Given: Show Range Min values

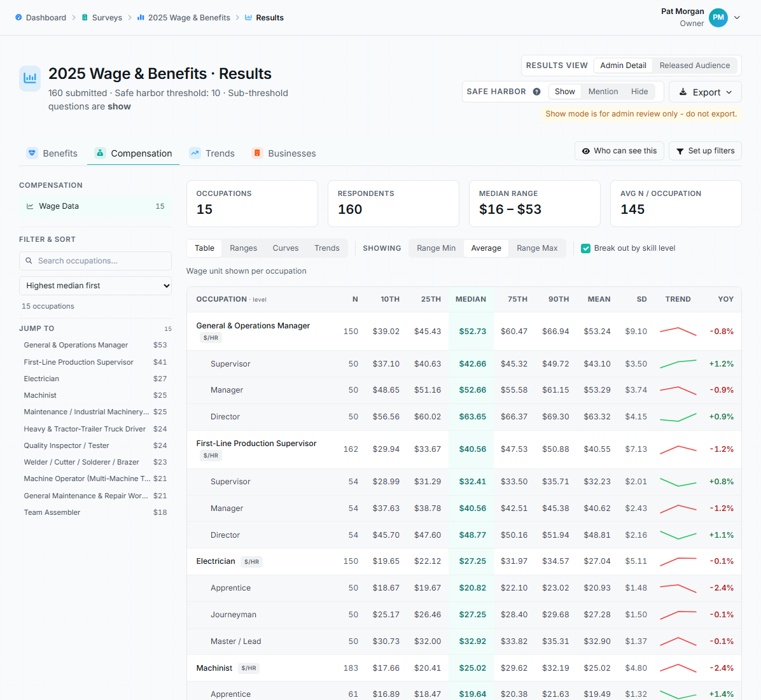Looking at the screenshot, I should (436, 248).
